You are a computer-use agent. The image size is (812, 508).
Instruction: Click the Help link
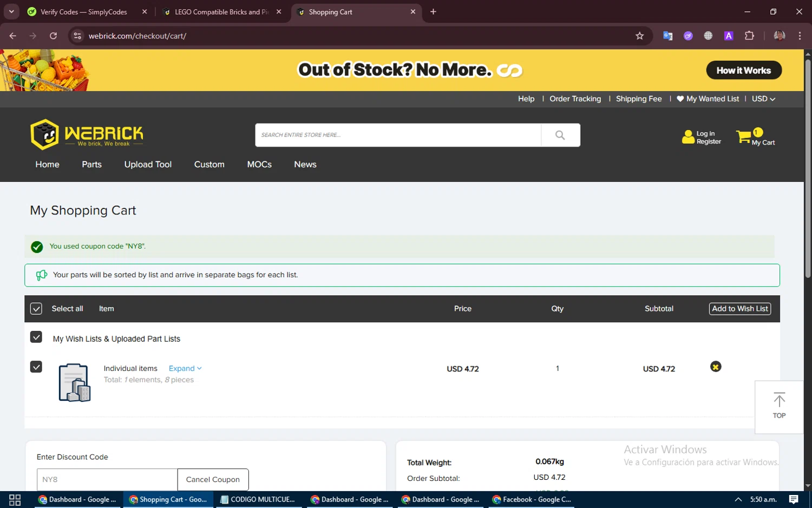(526, 99)
